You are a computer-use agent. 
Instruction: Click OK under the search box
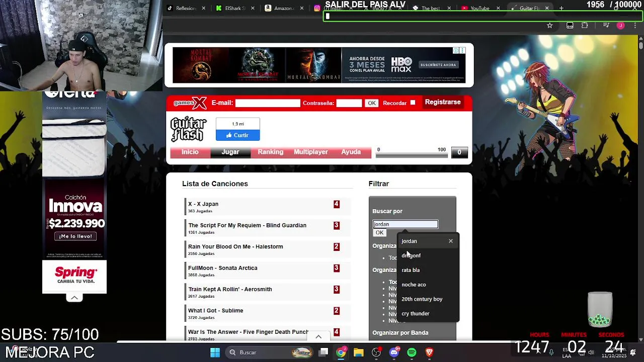[379, 233]
